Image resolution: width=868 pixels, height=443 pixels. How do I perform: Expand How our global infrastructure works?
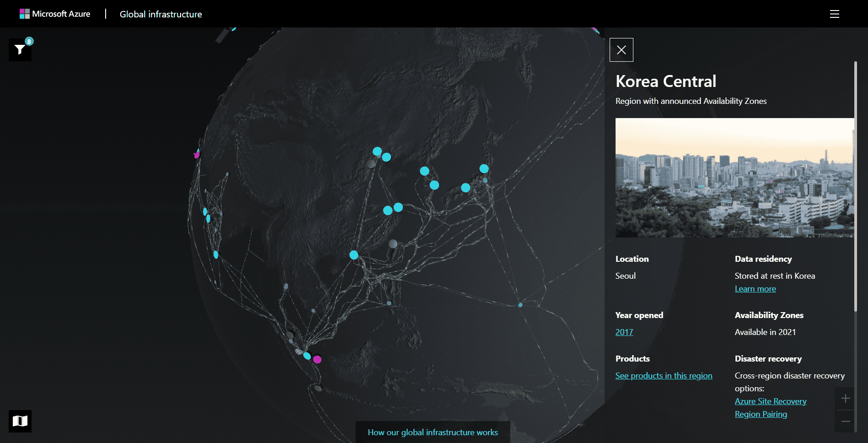[x=433, y=432]
